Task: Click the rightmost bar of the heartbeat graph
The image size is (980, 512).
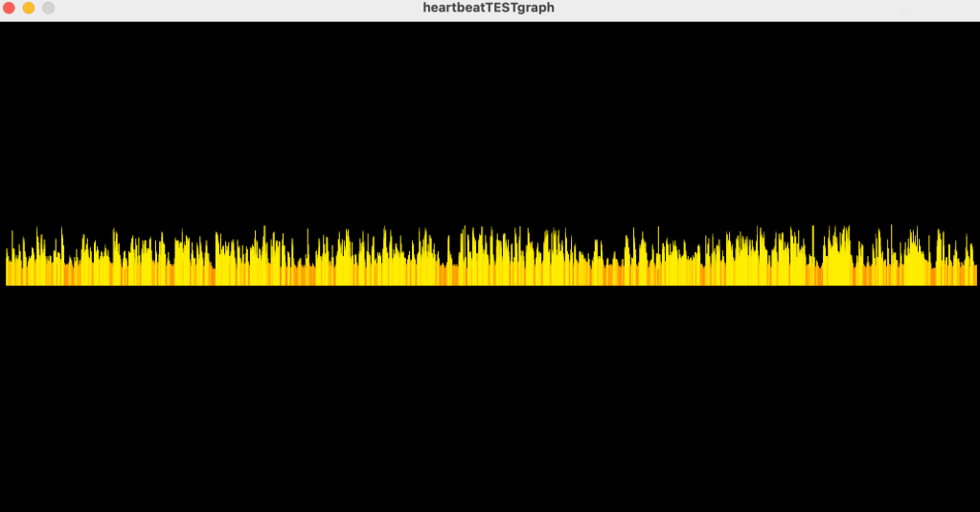Action: click(974, 274)
